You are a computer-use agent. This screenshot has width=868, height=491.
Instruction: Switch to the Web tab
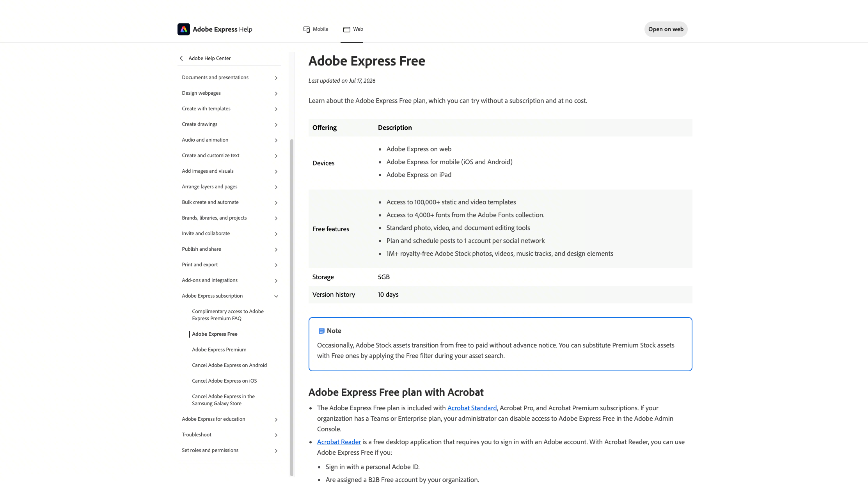click(353, 29)
